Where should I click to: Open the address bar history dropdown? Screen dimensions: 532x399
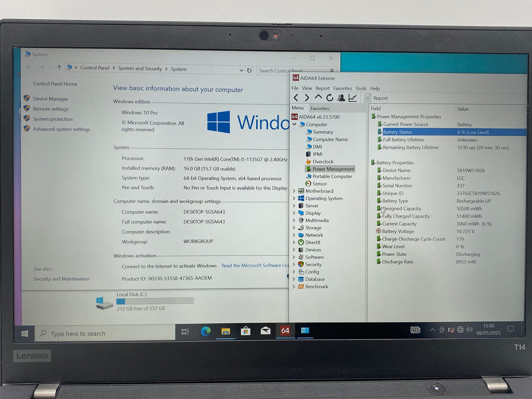pyautogui.click(x=241, y=70)
